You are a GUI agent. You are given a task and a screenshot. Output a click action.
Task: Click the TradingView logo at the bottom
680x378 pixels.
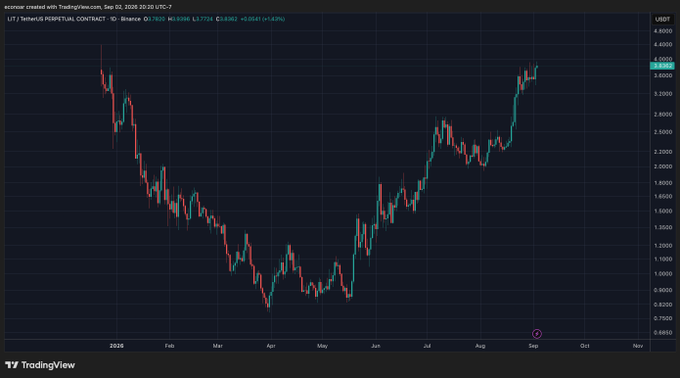(40, 365)
